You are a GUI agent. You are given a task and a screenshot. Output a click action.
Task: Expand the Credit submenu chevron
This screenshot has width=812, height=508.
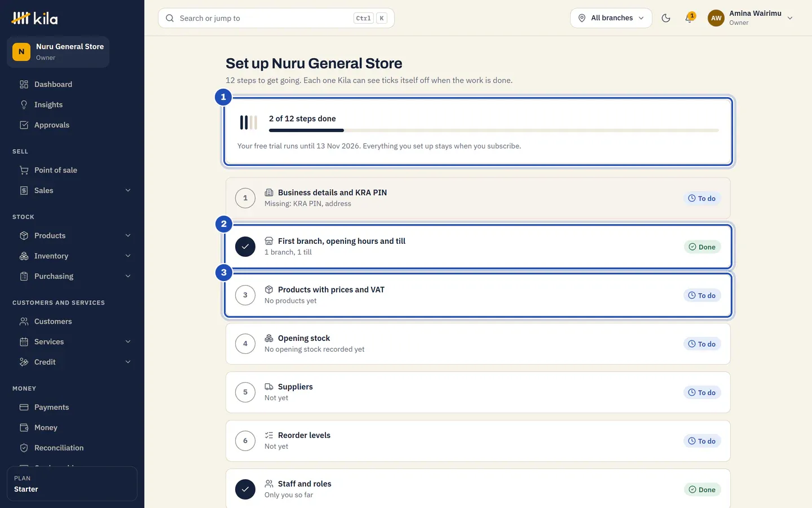[x=128, y=362]
